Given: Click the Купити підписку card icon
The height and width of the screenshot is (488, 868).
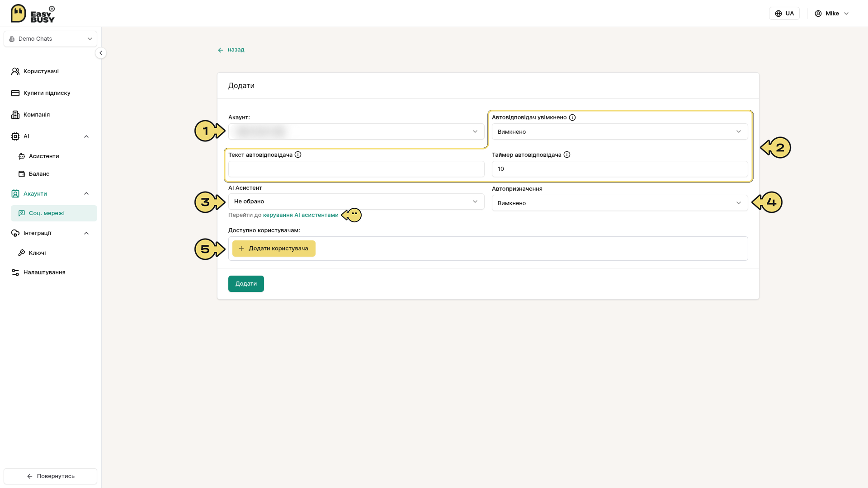Looking at the screenshot, I should [x=15, y=93].
